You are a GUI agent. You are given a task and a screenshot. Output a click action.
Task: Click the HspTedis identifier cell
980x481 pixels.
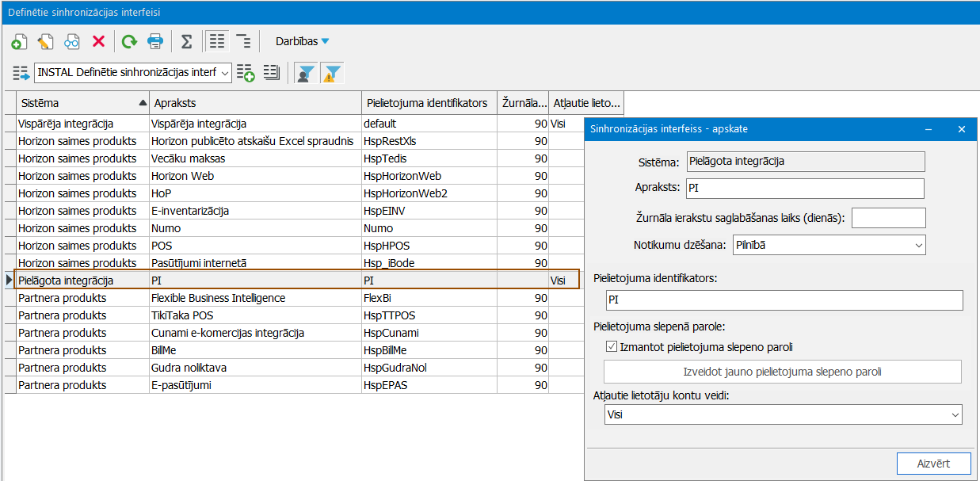(429, 158)
